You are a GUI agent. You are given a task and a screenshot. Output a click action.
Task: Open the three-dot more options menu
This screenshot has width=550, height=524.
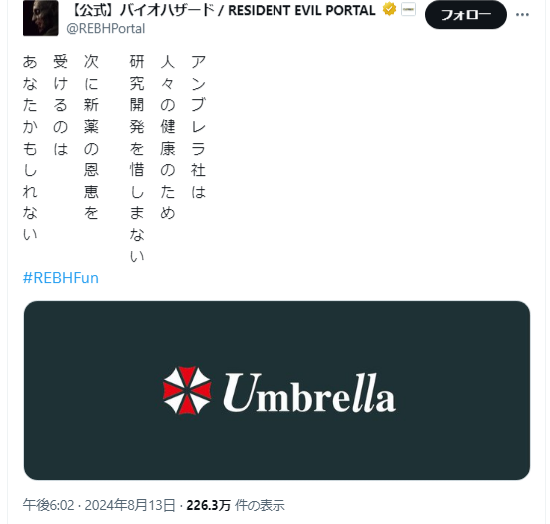[522, 15]
